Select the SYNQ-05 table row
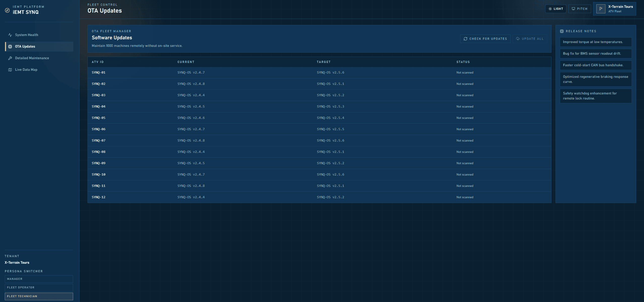The height and width of the screenshot is (302, 644). pos(319,118)
